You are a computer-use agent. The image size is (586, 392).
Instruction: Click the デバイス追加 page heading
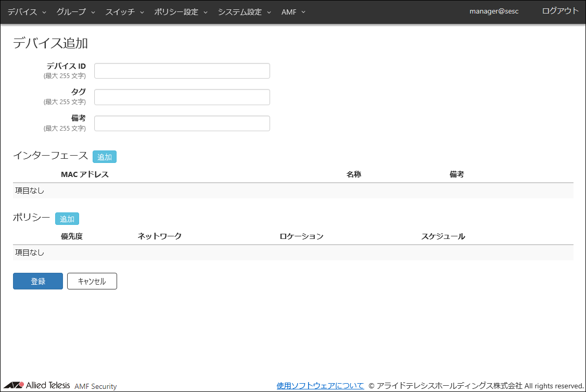click(x=50, y=43)
